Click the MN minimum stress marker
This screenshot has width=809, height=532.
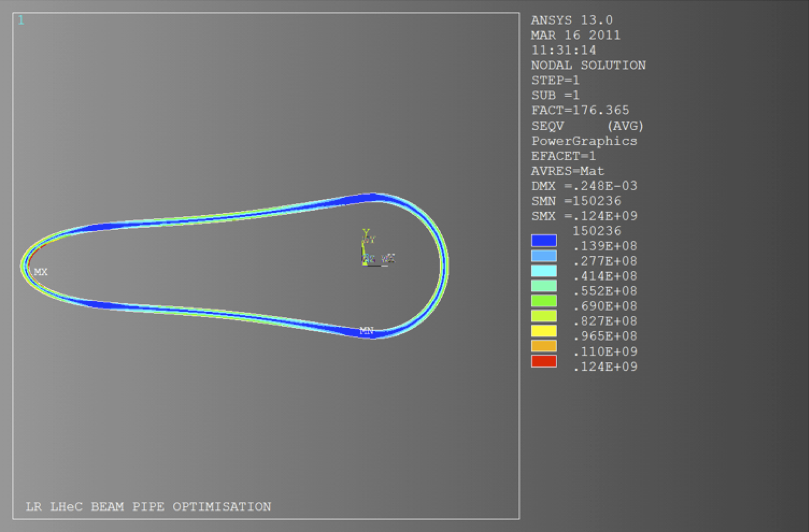pos(366,331)
